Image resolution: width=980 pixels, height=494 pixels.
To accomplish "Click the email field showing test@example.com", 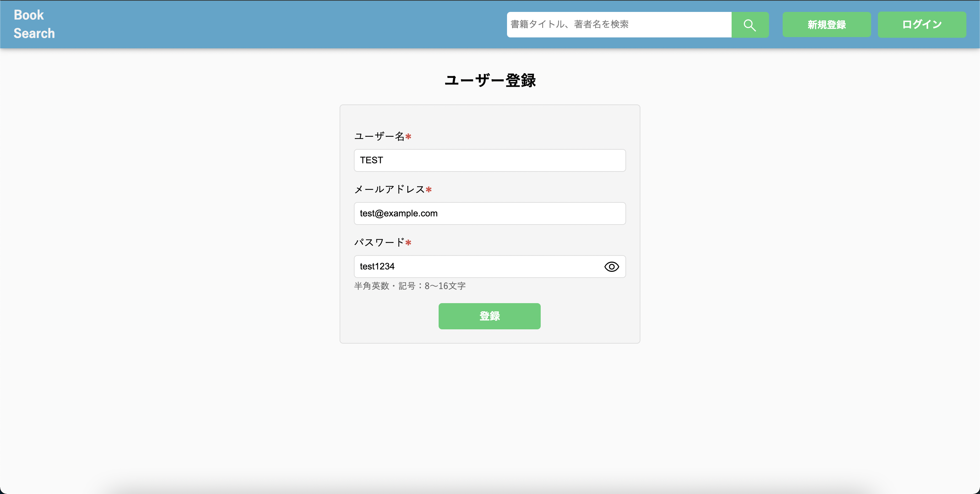I will (x=489, y=213).
